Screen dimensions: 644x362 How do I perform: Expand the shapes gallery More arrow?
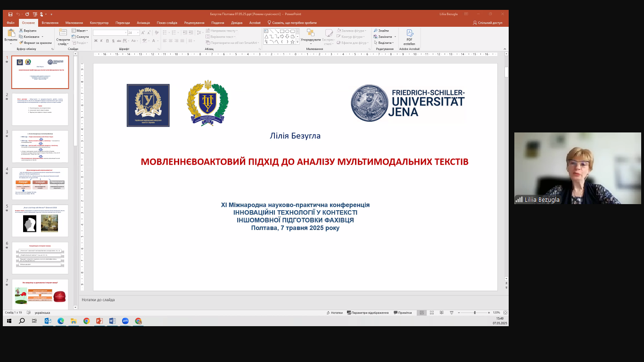297,42
